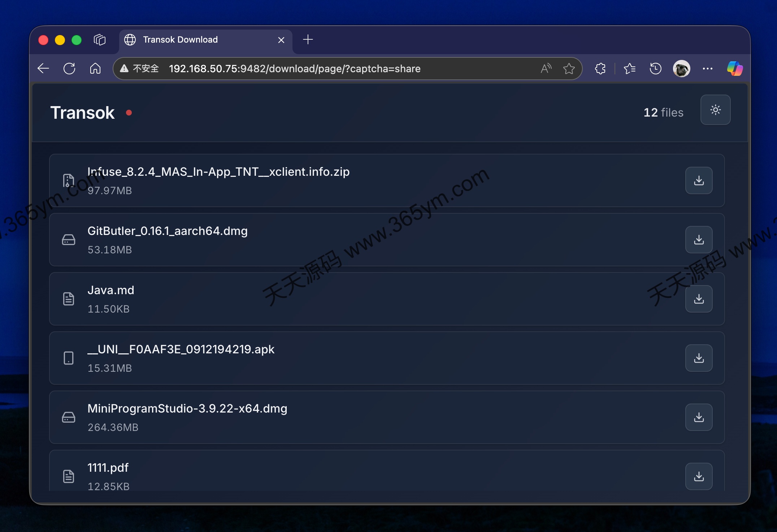Click download icon for Java.md

tap(698, 299)
